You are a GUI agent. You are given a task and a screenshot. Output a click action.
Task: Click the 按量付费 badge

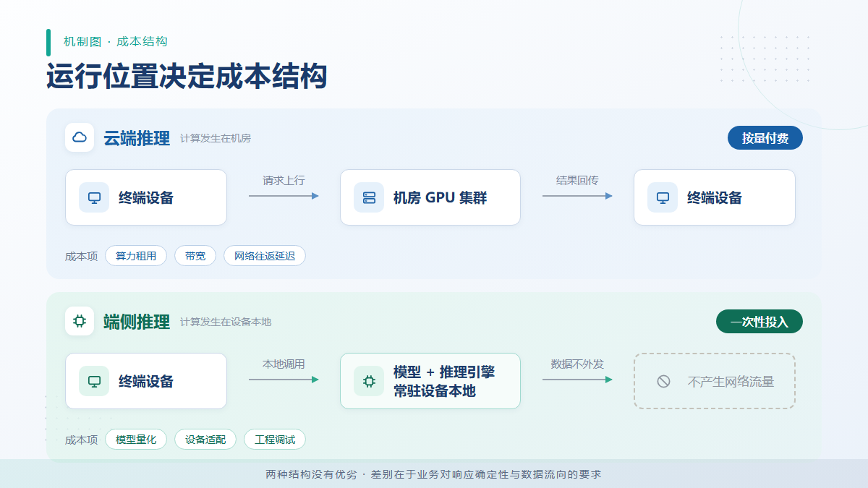pos(765,138)
